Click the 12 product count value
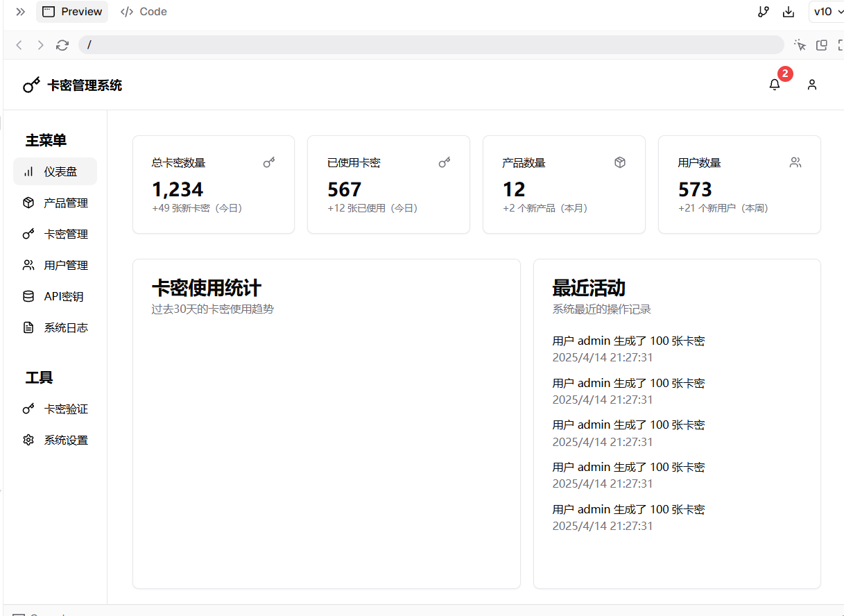Screen dimensions: 844x616 coord(514,189)
